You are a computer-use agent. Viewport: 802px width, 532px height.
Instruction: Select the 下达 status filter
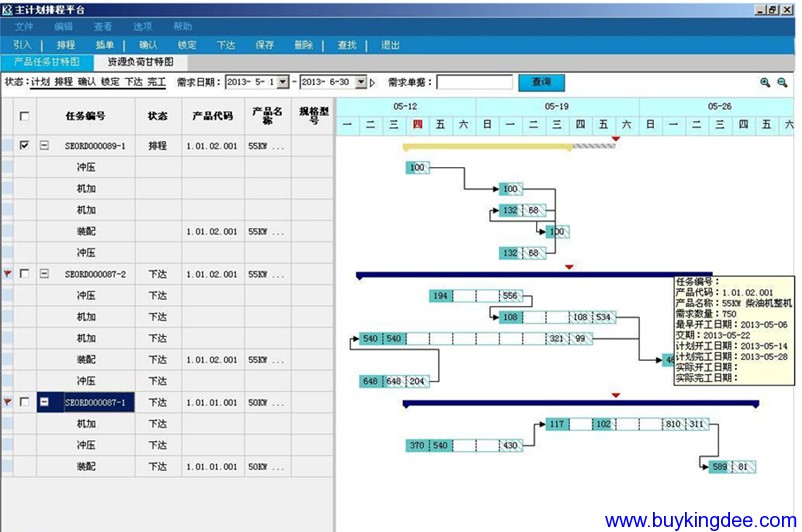pos(134,82)
